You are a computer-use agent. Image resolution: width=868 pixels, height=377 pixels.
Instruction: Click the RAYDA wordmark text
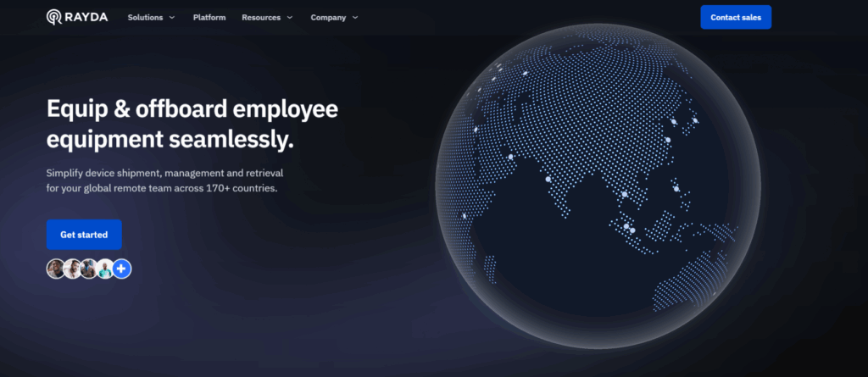point(87,17)
